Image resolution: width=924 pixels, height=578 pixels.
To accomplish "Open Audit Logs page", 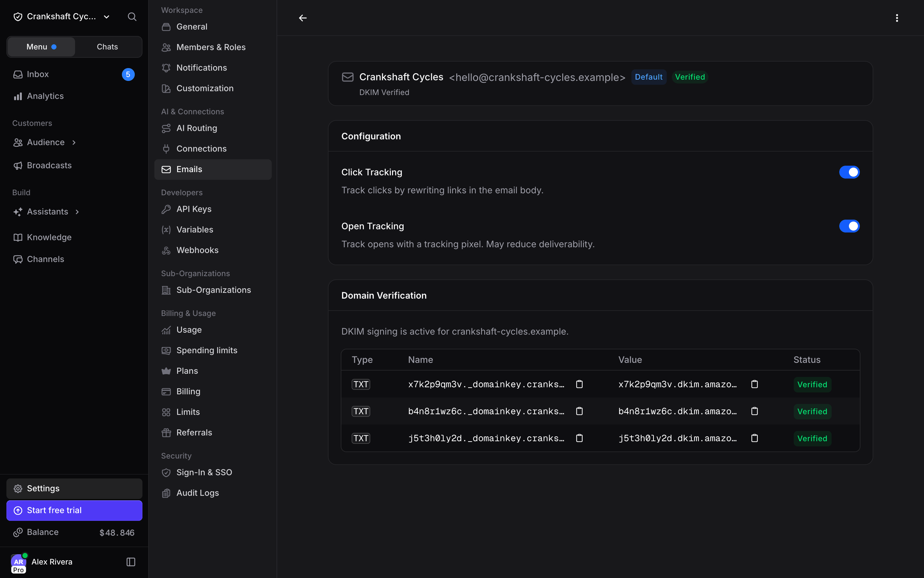I will (213, 493).
